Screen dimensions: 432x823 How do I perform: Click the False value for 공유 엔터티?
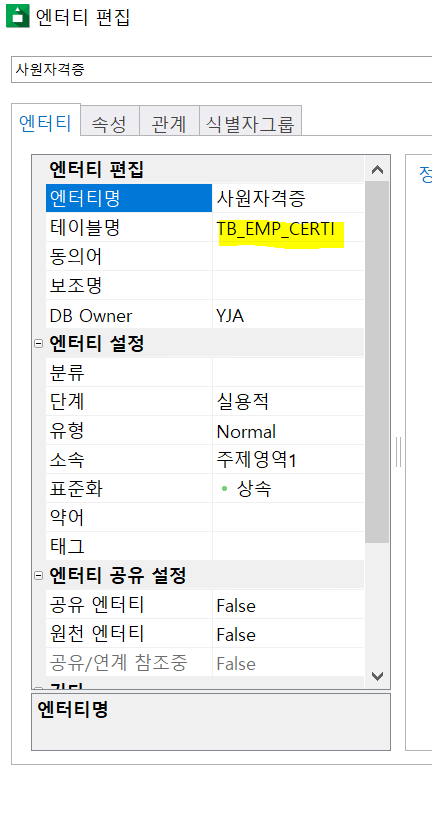point(236,606)
